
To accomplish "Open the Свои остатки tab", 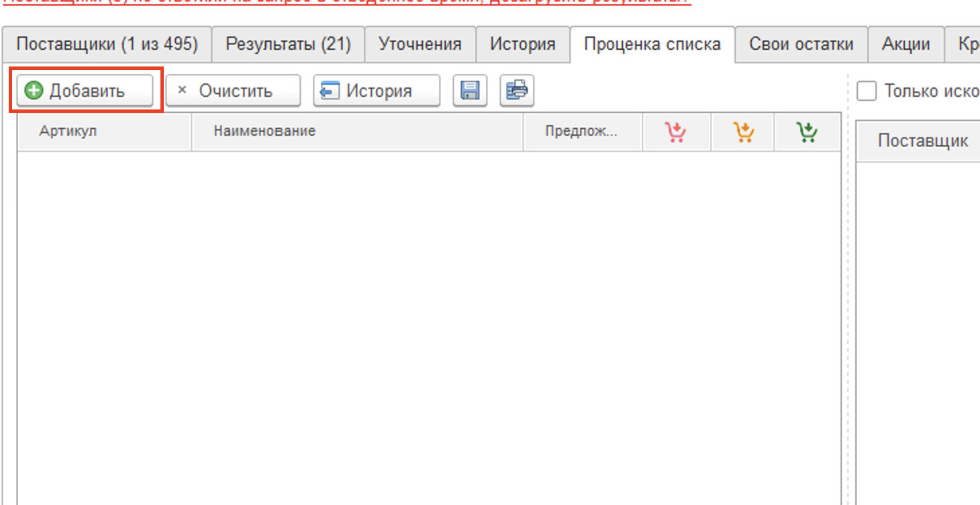I will [801, 45].
